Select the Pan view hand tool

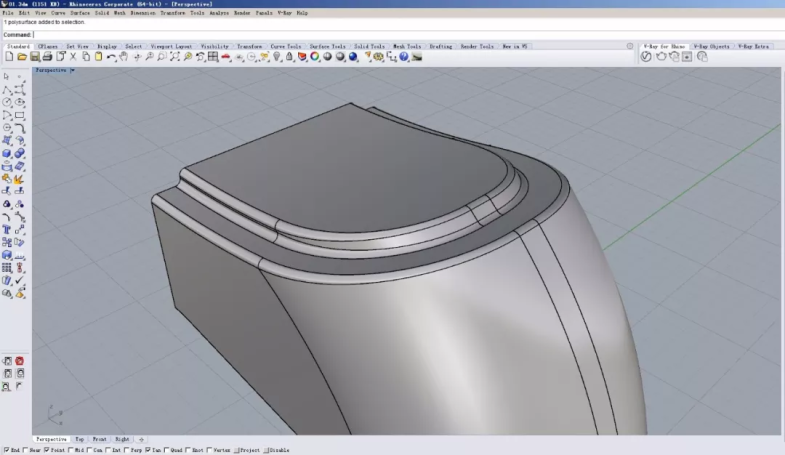[123, 57]
